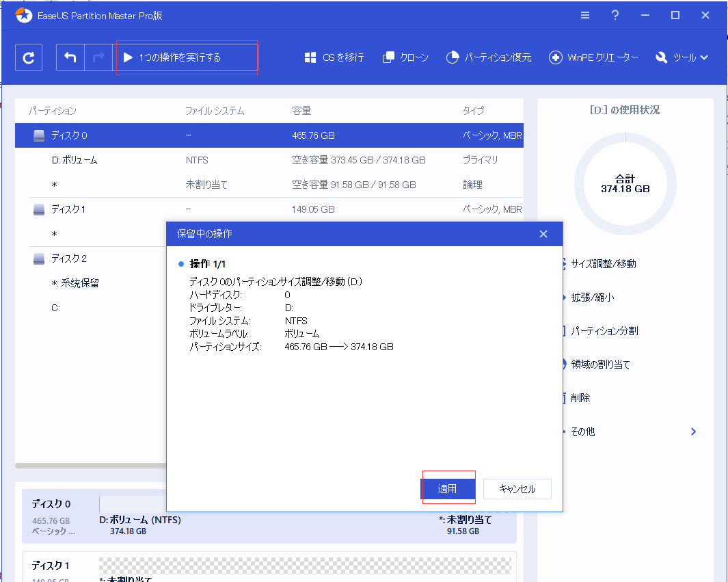Image resolution: width=728 pixels, height=582 pixels.
Task: Expand the その他 options arrow
Action: (x=693, y=432)
